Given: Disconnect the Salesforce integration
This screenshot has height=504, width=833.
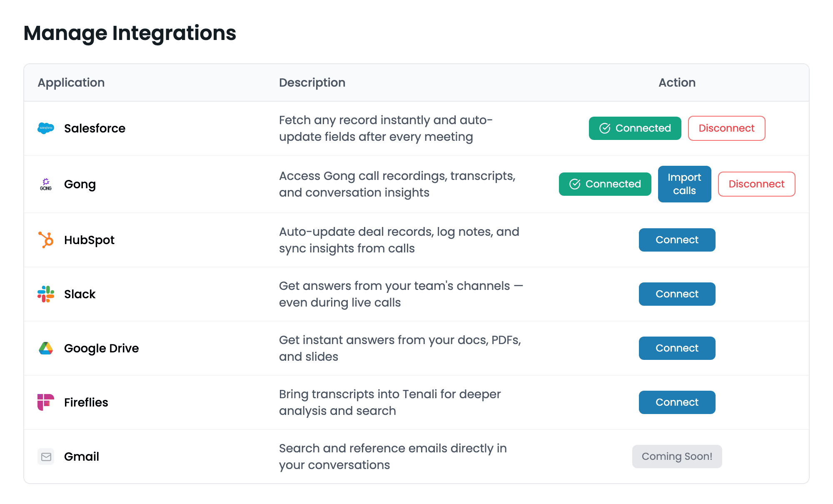Looking at the screenshot, I should point(727,128).
